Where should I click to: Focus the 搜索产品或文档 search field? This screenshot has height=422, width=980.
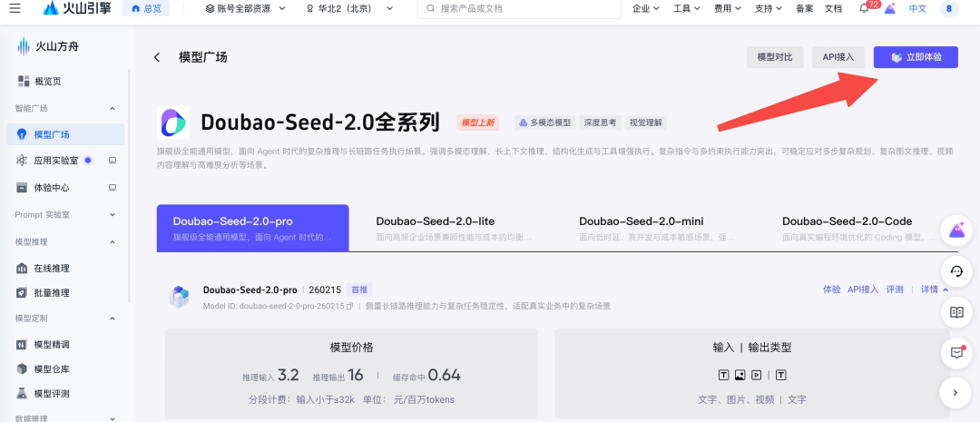click(x=519, y=9)
